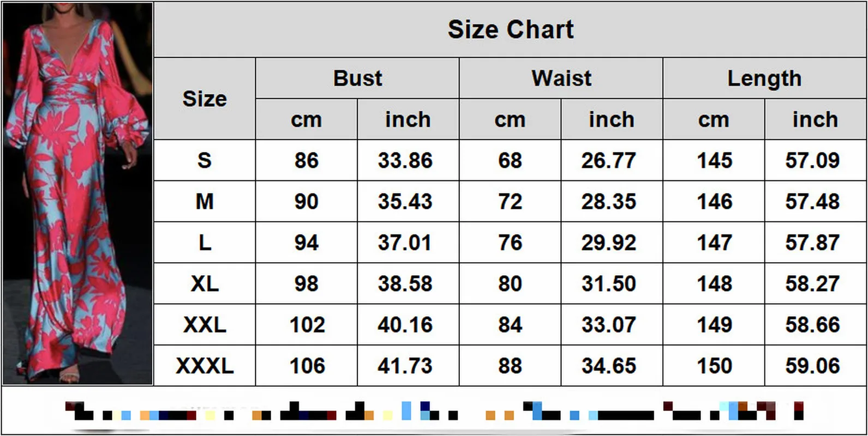Click the S size row label
This screenshot has width=868, height=436.
pos(205,160)
